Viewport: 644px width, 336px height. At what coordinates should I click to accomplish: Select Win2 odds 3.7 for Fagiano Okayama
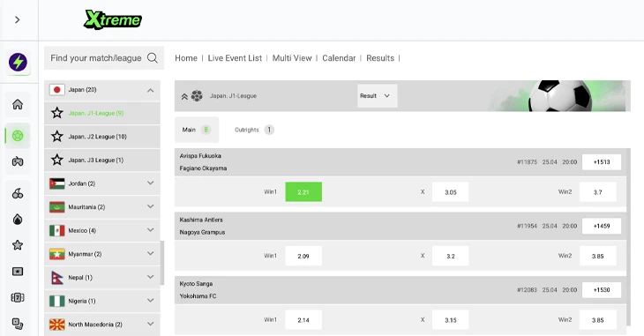(x=597, y=192)
